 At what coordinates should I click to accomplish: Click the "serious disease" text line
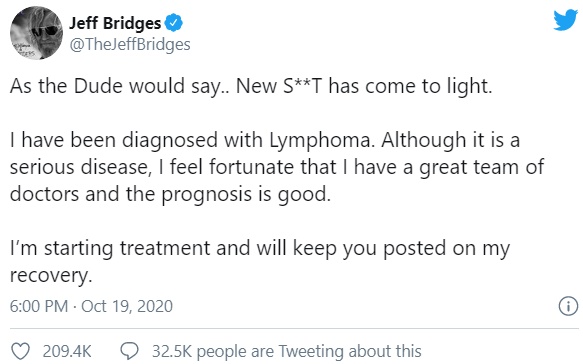[277, 167]
